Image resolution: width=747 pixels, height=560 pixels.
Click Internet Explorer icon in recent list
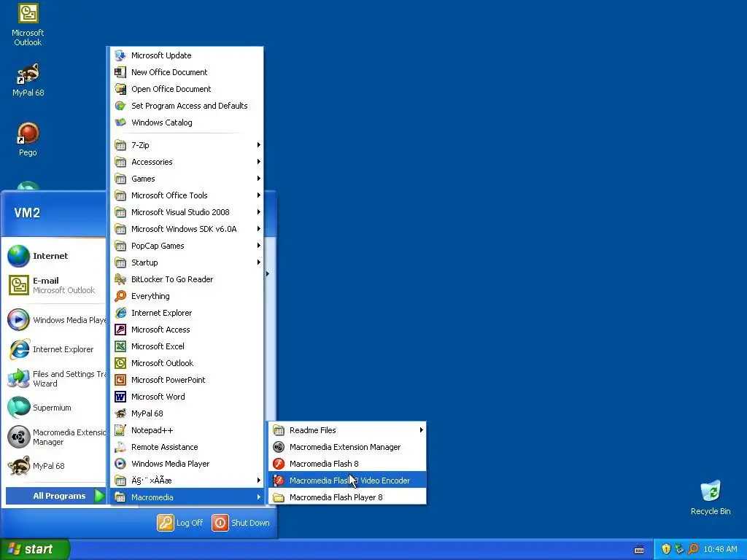[x=18, y=349]
